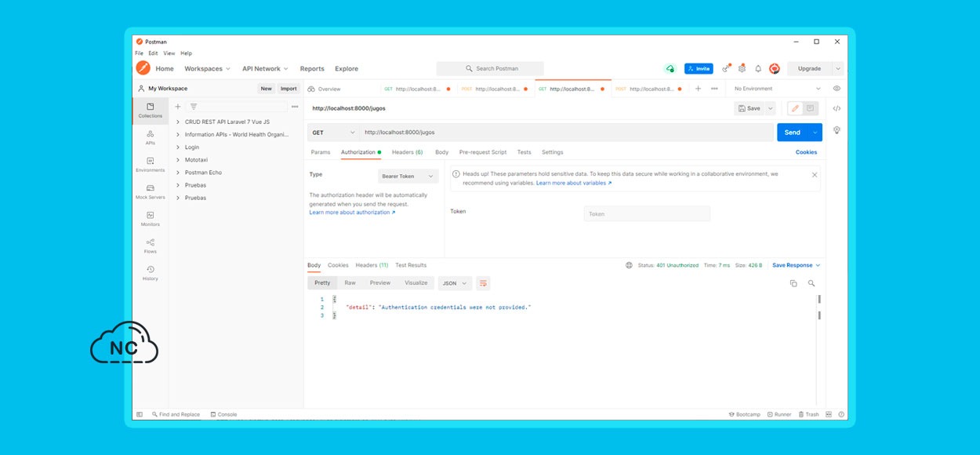Screen dimensions: 980x455
Task: Open the Environments sidebar panel
Action: (x=150, y=165)
